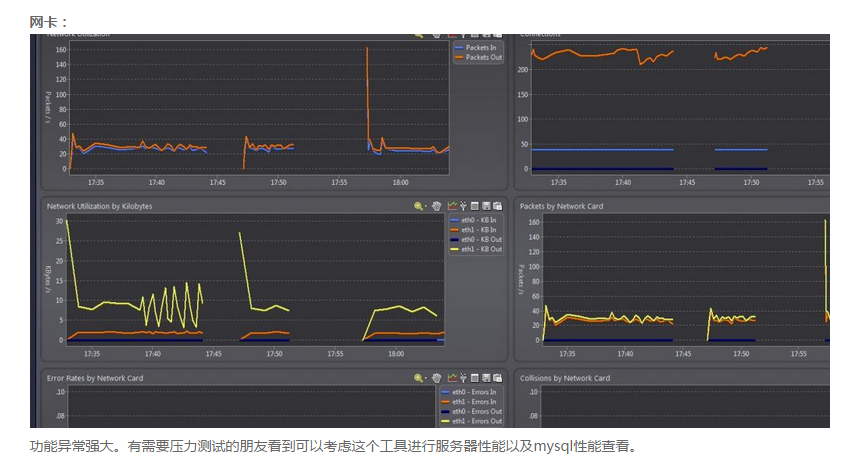Click yellow swatch beside eth1 - KB Out
The width and height of the screenshot is (858, 470).
point(454,249)
